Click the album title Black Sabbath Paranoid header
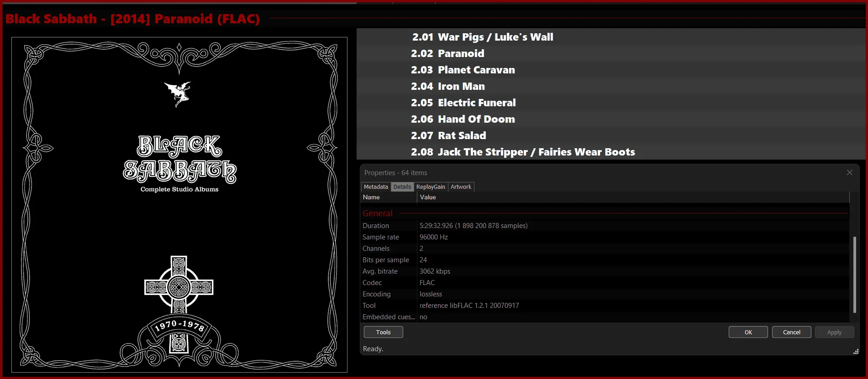 coord(132,19)
